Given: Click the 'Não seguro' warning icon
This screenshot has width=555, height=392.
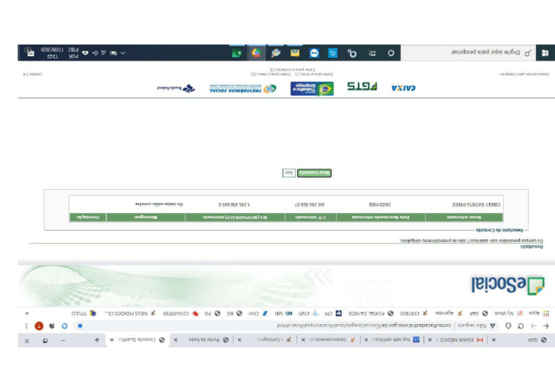Looking at the screenshot, I should point(493,326).
